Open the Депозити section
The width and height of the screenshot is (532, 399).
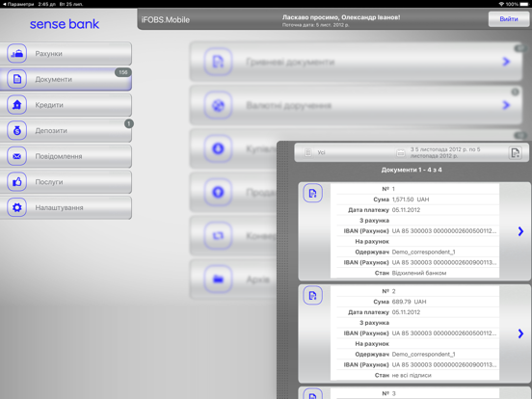point(66,131)
